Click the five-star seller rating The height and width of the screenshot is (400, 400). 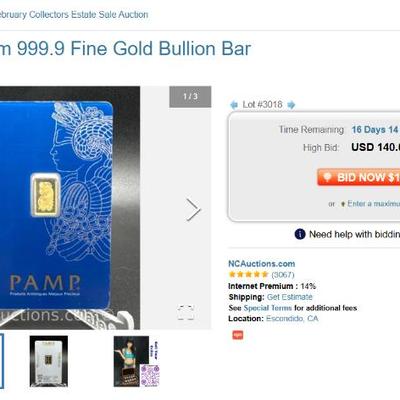tap(248, 275)
